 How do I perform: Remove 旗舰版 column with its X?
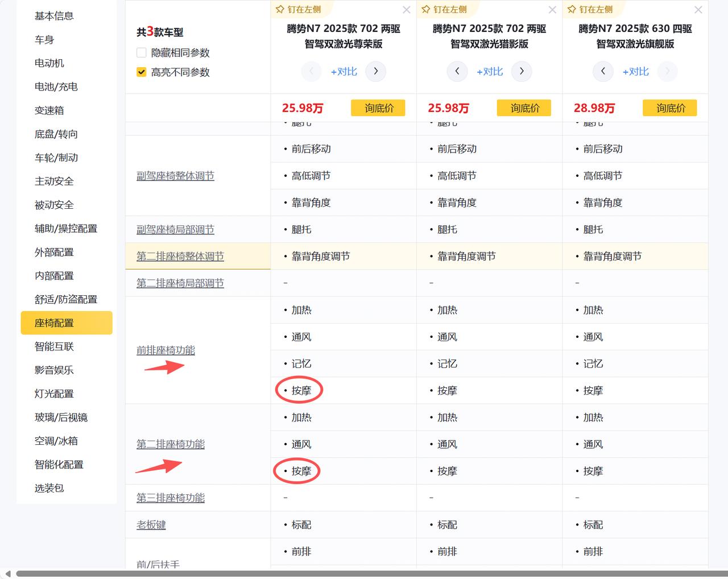698,10
